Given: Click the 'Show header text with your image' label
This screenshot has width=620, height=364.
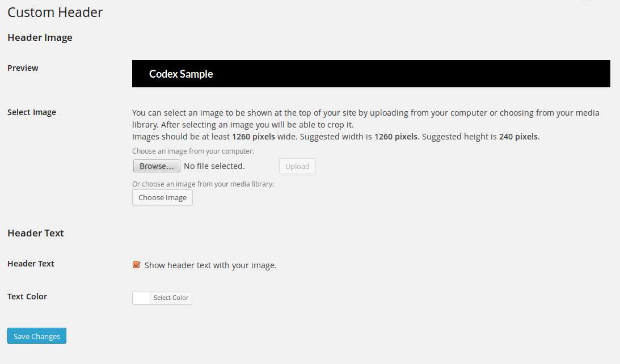Looking at the screenshot, I should tap(210, 265).
